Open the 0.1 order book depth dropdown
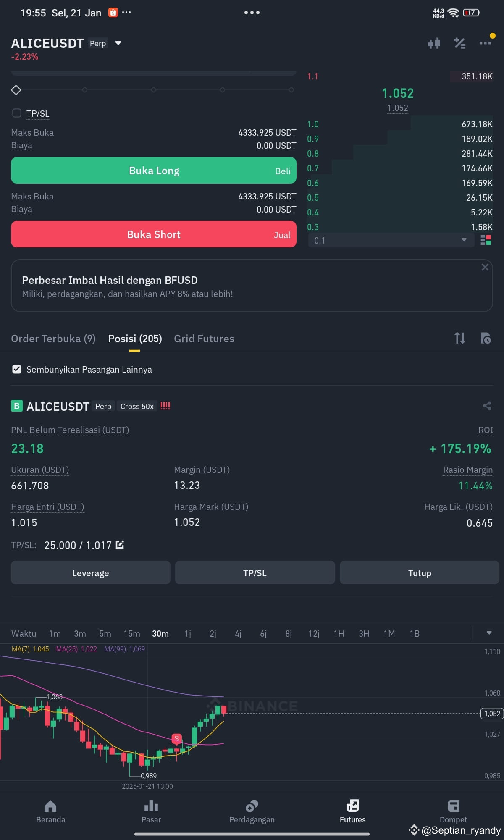The image size is (504, 840). pos(391,240)
